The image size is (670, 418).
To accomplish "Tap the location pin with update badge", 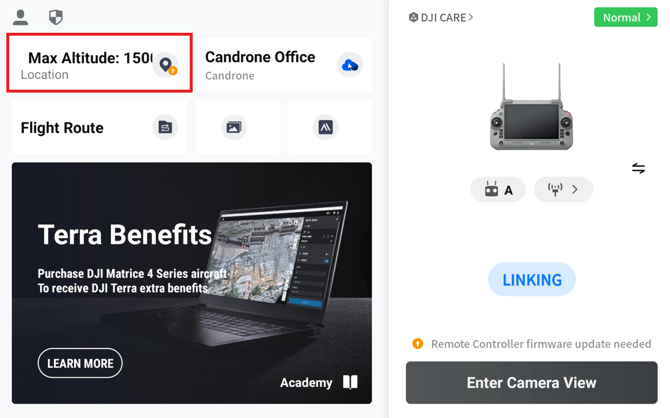I will (x=166, y=65).
